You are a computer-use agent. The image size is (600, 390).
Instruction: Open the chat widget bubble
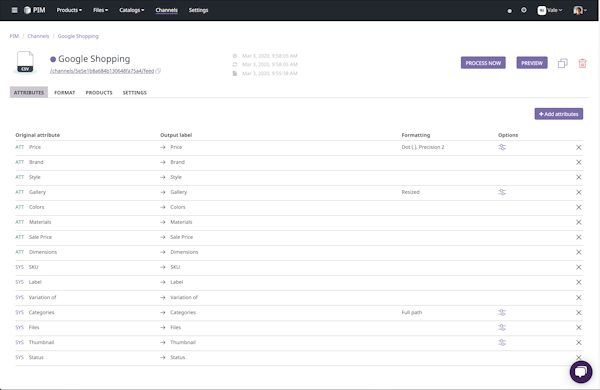coord(580,371)
